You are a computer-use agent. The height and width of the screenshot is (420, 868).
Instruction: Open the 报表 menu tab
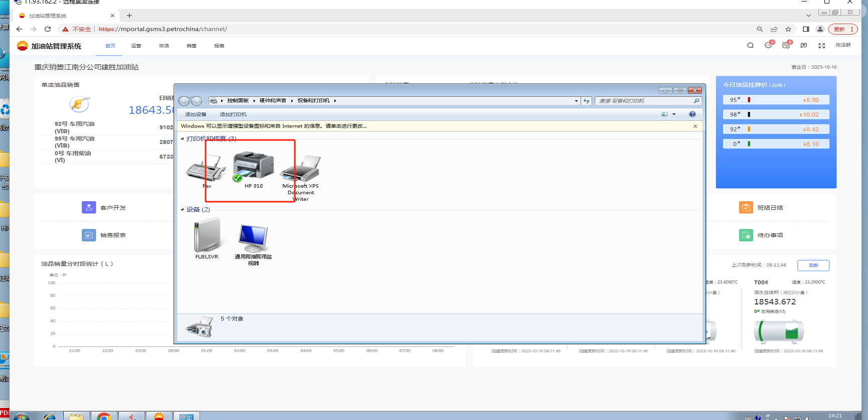(219, 46)
